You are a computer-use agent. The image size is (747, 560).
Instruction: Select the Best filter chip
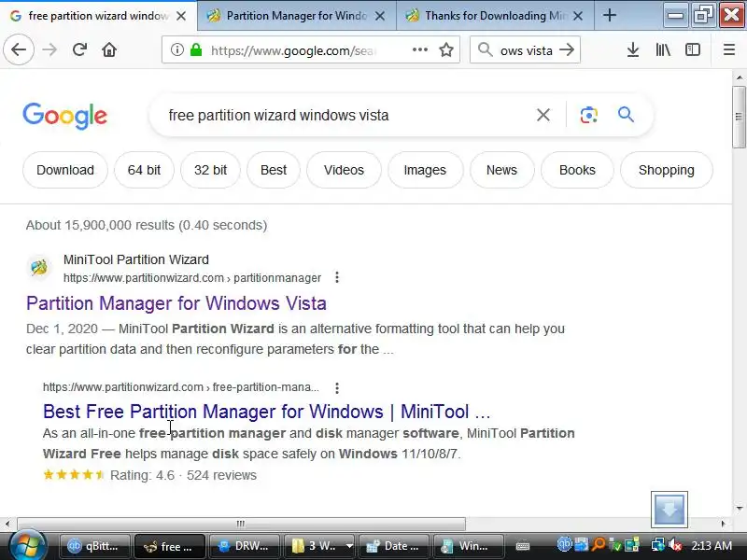[274, 170]
